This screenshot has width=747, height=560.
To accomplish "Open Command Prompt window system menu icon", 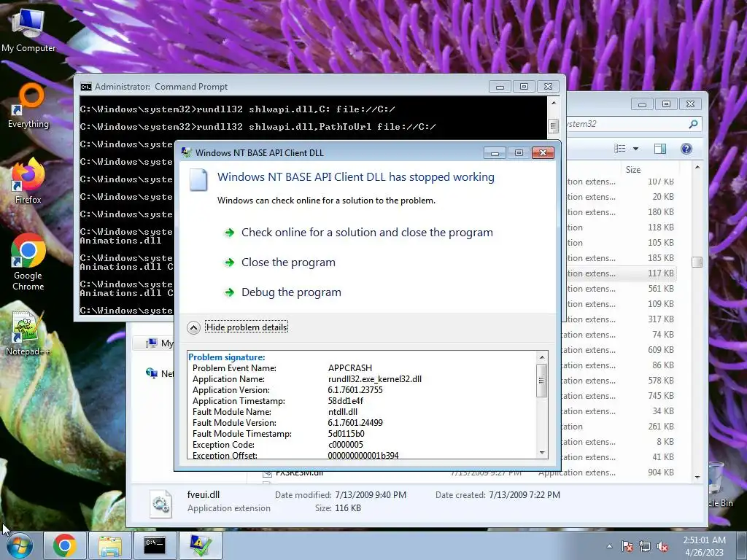I will (x=86, y=87).
